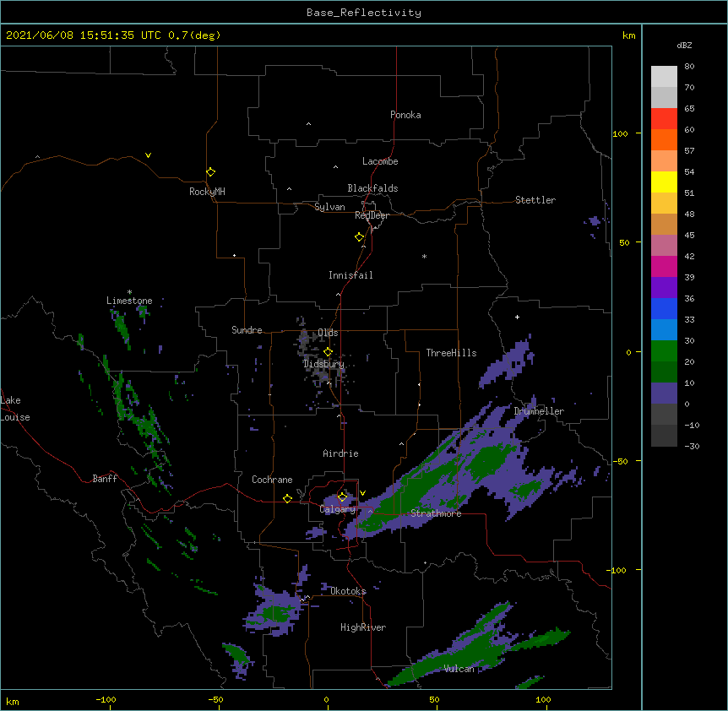Click the light gray 80 dBZ legend swatch
Image resolution: width=728 pixels, height=711 pixels.
click(x=664, y=77)
